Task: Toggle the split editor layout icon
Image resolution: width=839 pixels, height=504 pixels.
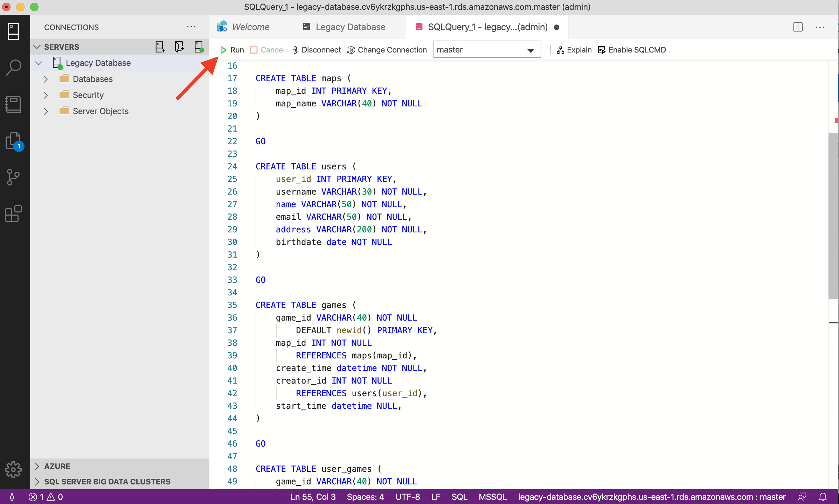Action: (798, 27)
